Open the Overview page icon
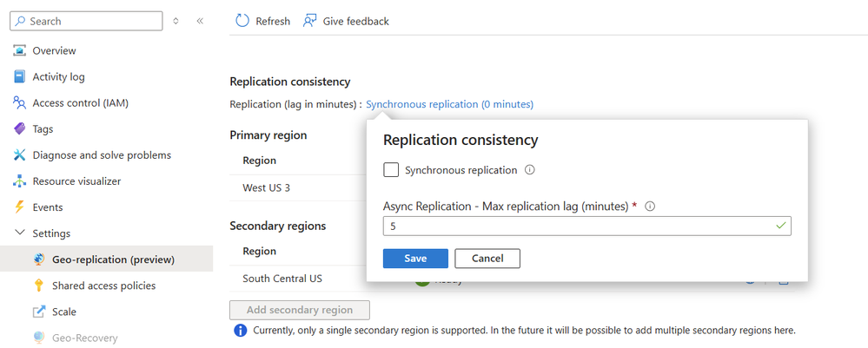Image resolution: width=868 pixels, height=348 pixels. (x=19, y=50)
